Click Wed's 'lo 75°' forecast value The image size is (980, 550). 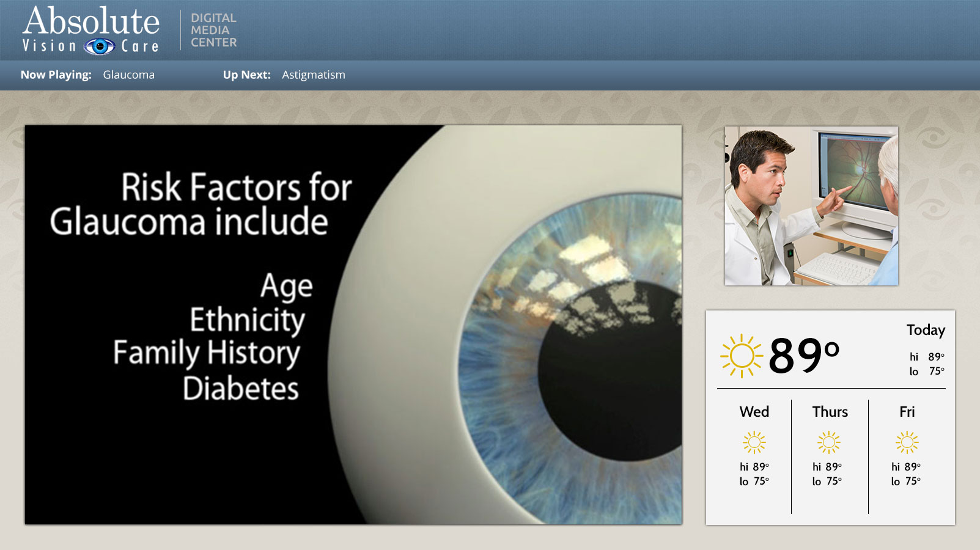pos(754,482)
